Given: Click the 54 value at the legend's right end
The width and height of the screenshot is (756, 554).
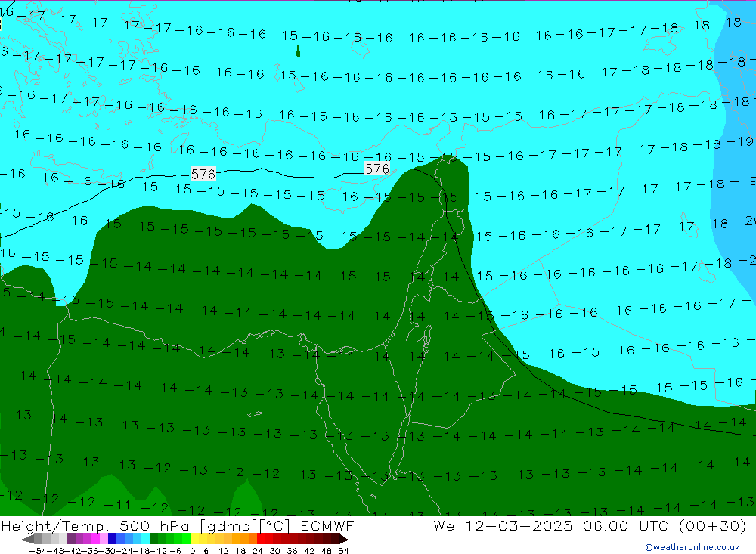Looking at the screenshot, I should tap(343, 551).
